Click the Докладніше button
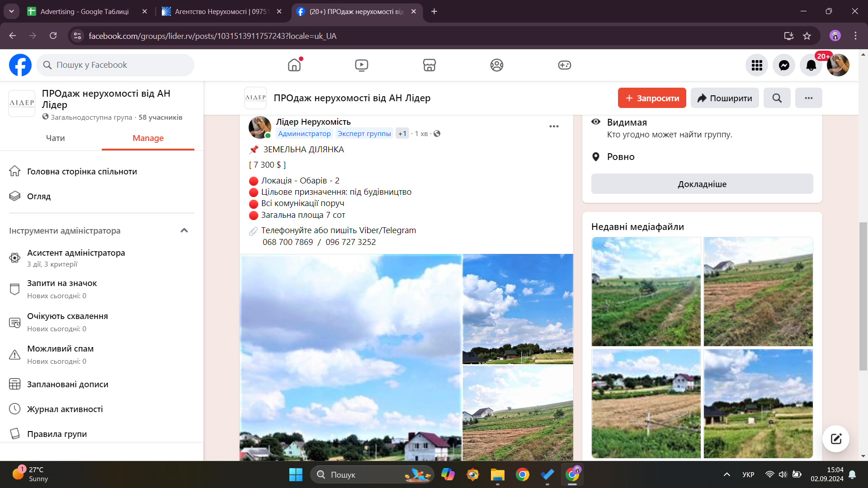This screenshot has height=488, width=868. (702, 184)
